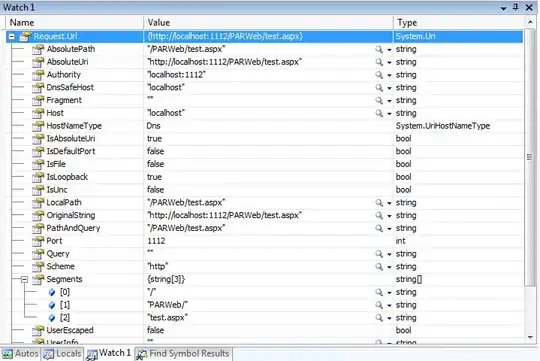Click the Value column header
Screen dimensions: 540x361
click(269, 23)
